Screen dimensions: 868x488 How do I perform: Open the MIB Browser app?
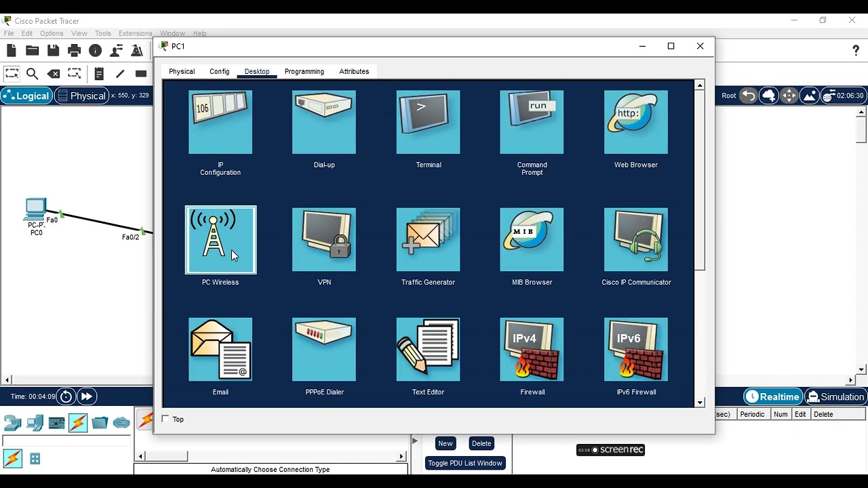tap(532, 240)
